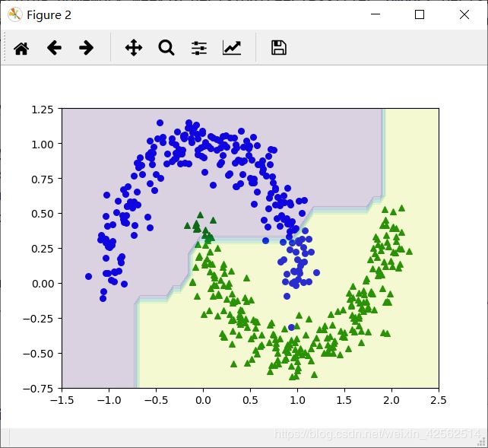488x448 pixels.
Task: Click the −1.0 x-axis tick label
Action: [x=109, y=400]
